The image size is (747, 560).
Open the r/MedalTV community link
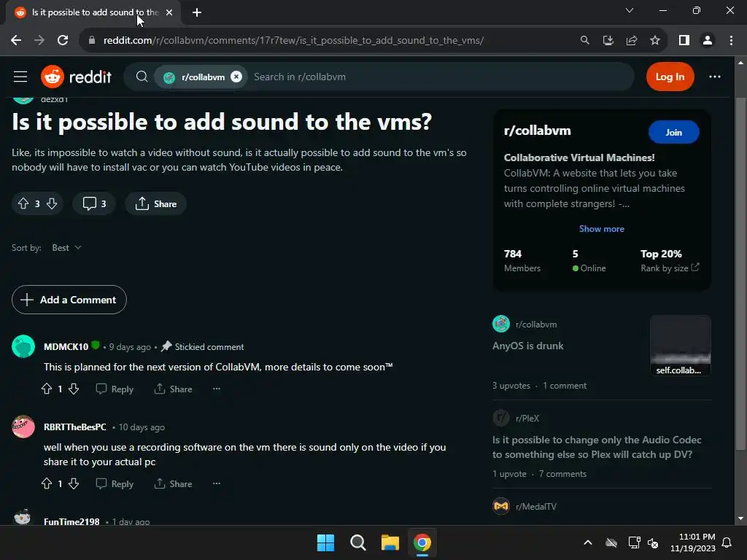(535, 507)
